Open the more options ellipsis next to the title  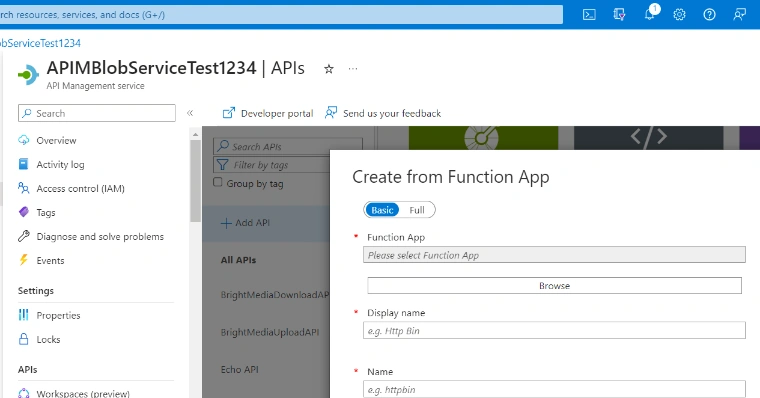[353, 69]
